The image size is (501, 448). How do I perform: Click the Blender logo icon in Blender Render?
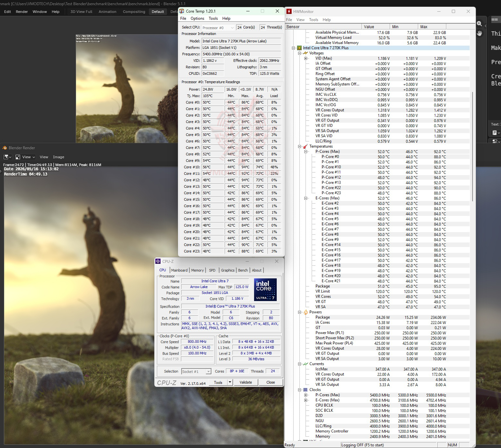[5, 148]
